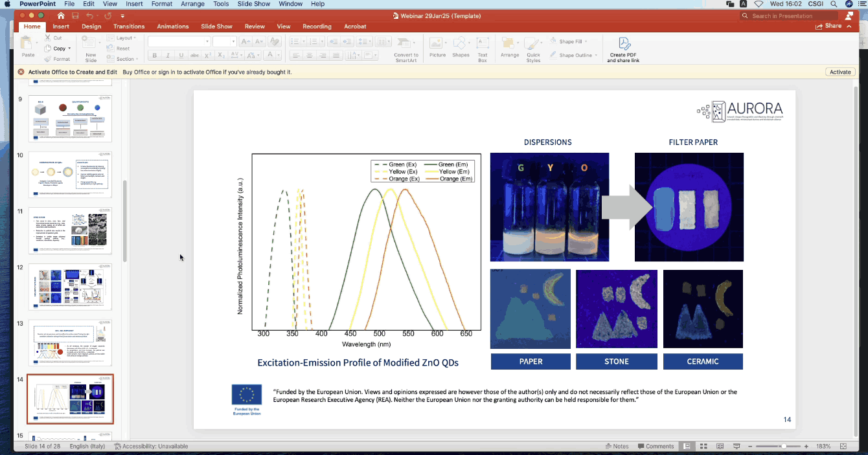Toggle Strikethrough formatting

pos(194,56)
